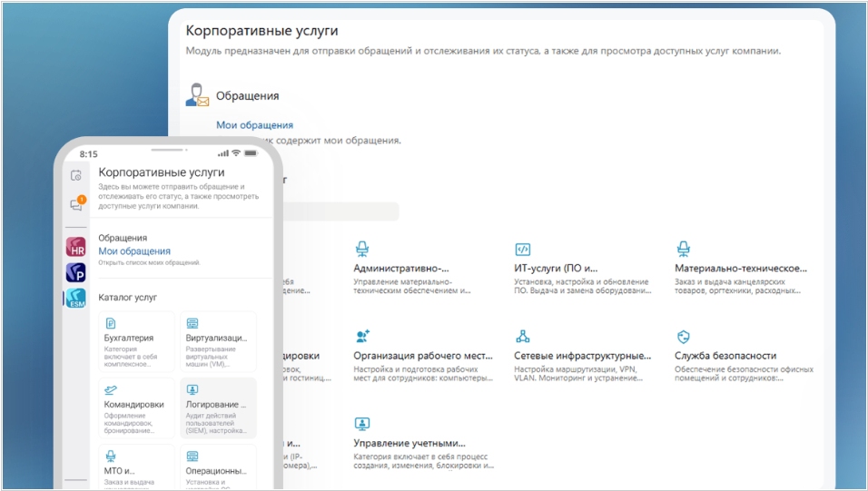868x491 pixels.
Task: Click the Обращения person-with-envelope icon
Action: tap(197, 94)
